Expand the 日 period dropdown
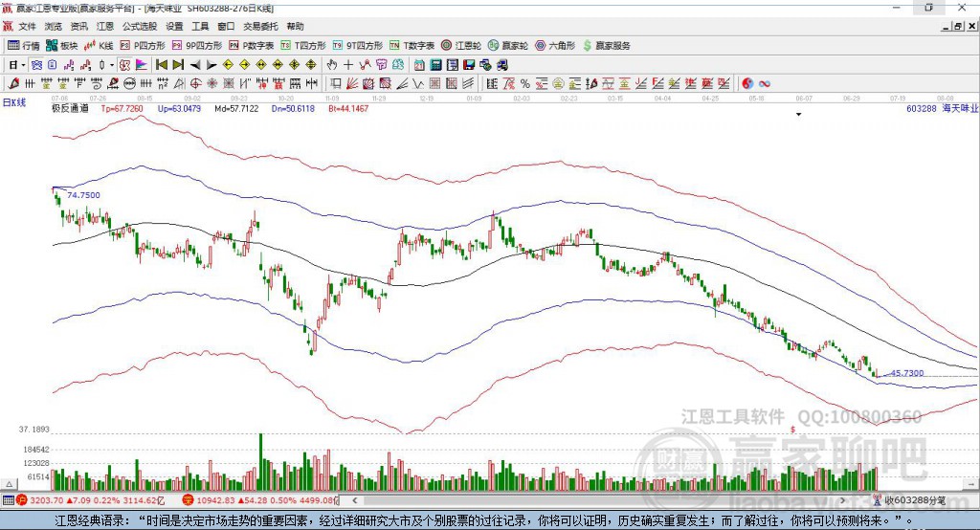 point(23,65)
